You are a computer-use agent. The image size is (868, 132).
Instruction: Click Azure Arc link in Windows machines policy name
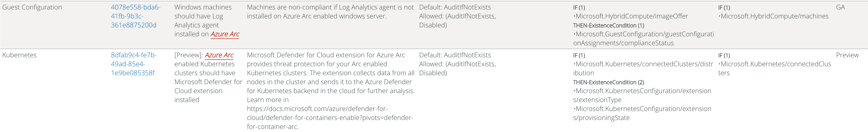point(225,34)
